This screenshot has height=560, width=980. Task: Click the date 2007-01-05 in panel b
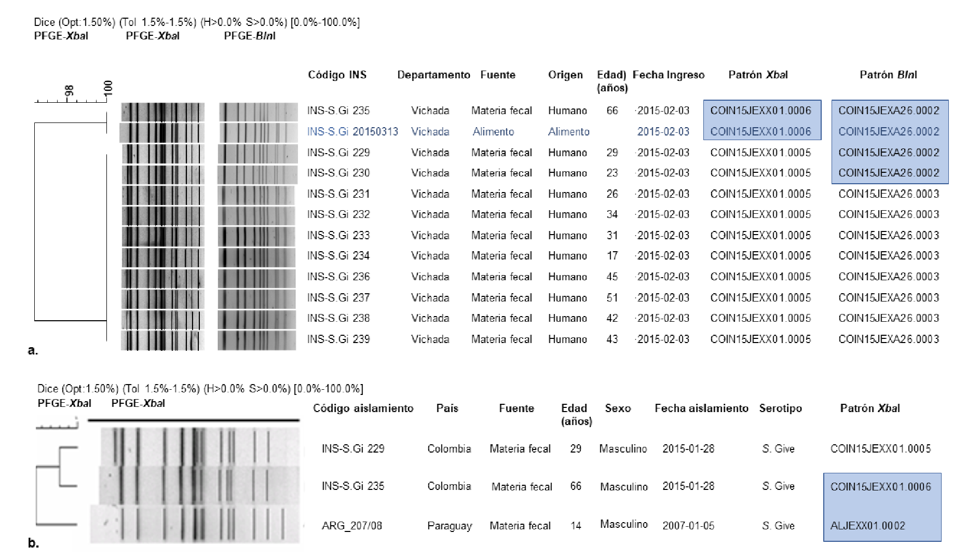[x=688, y=526]
